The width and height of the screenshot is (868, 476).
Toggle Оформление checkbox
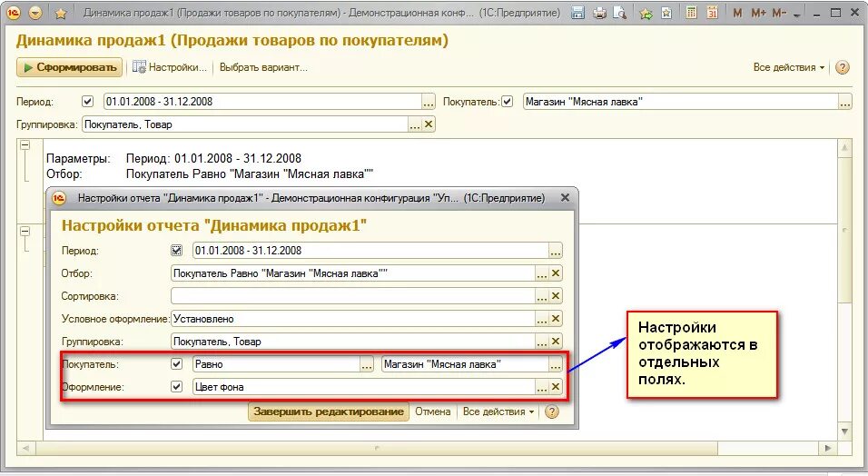176,387
